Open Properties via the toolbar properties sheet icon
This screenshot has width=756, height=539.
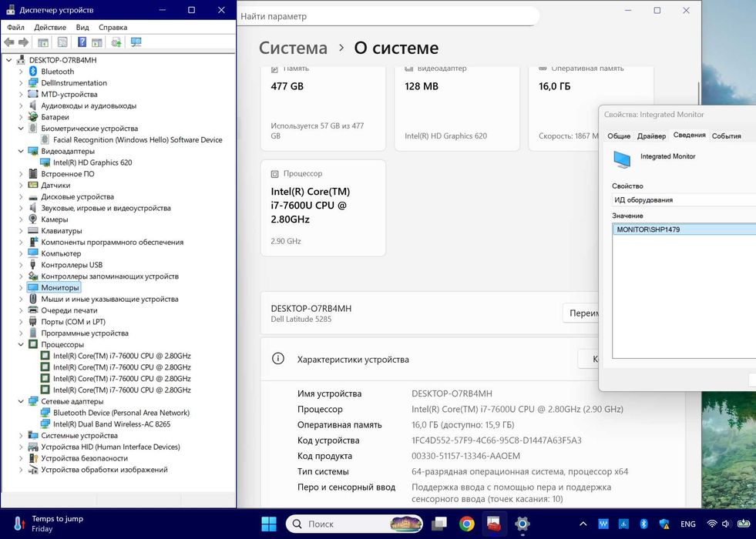62,42
